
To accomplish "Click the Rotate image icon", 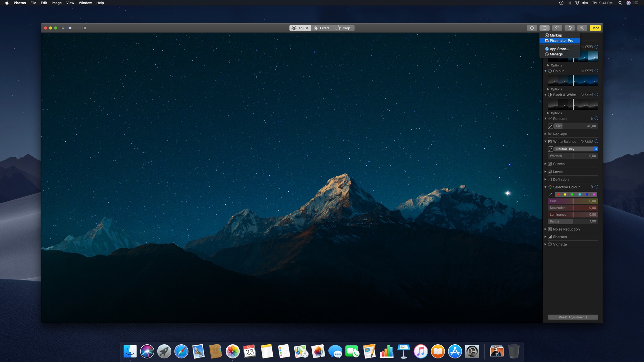I will [x=570, y=28].
